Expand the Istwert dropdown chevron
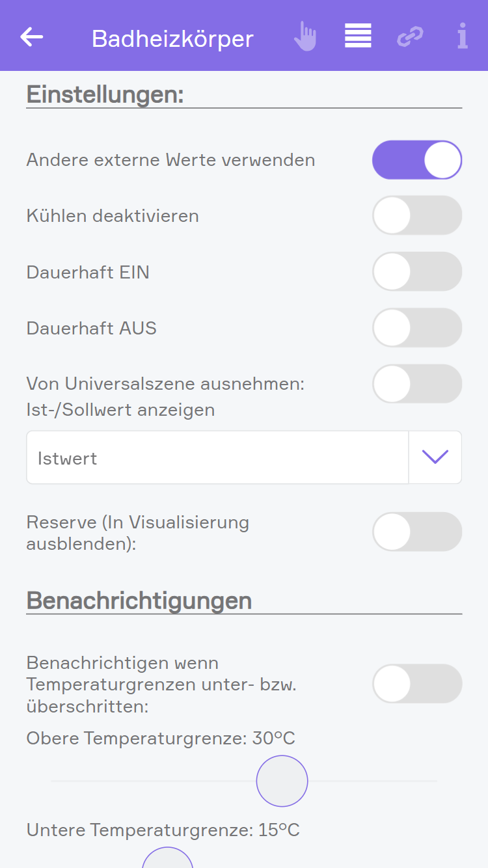488x868 pixels. [435, 457]
